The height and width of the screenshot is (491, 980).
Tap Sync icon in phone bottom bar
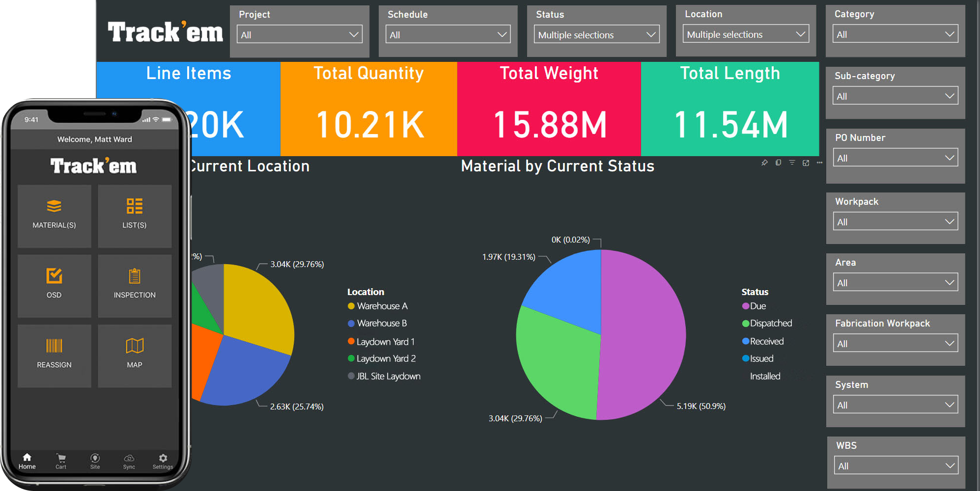(x=129, y=462)
